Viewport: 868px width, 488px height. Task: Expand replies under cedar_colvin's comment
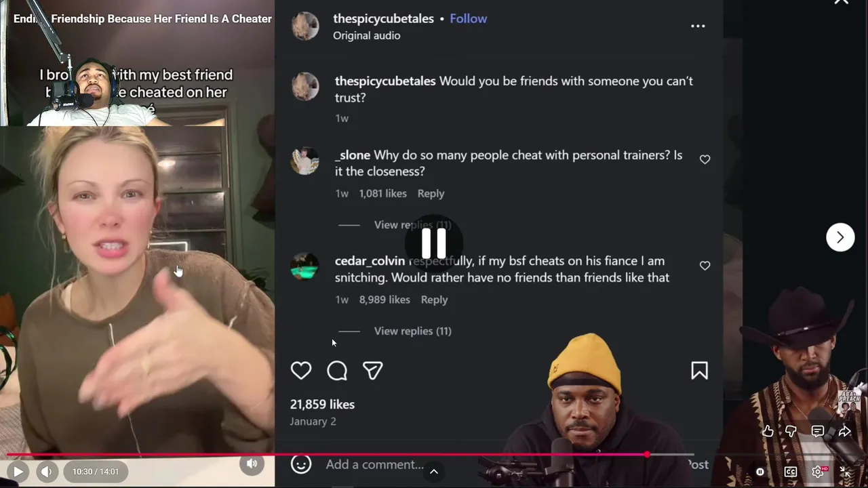pyautogui.click(x=412, y=331)
